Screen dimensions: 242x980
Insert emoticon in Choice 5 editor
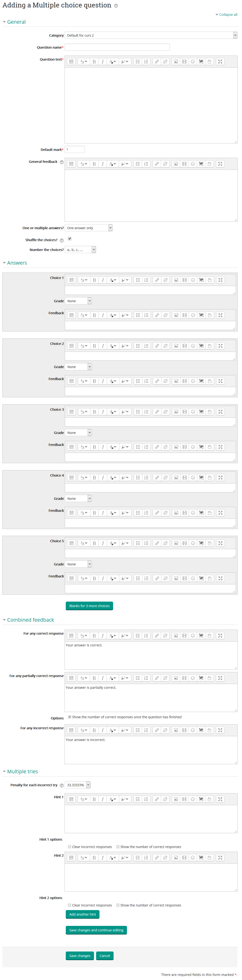(x=193, y=543)
